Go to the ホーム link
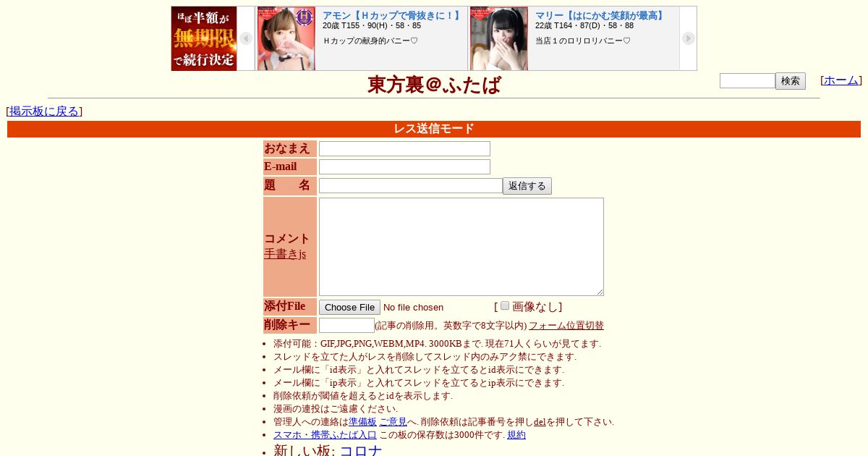This screenshot has width=868, height=456. coord(841,80)
